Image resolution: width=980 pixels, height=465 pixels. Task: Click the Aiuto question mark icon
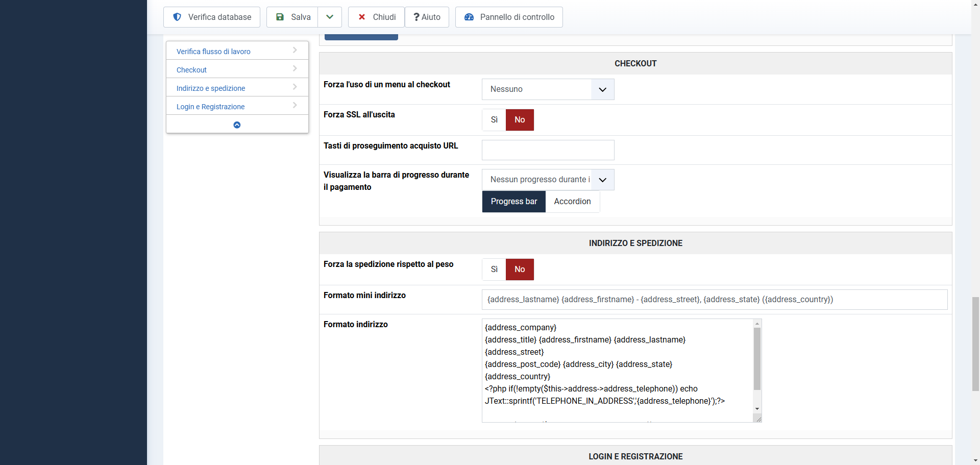(x=416, y=17)
